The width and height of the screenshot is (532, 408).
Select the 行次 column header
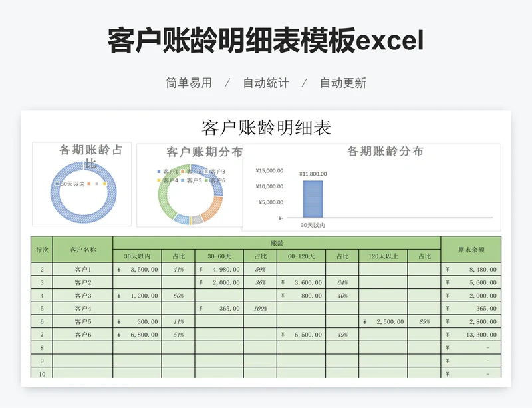[x=42, y=250]
